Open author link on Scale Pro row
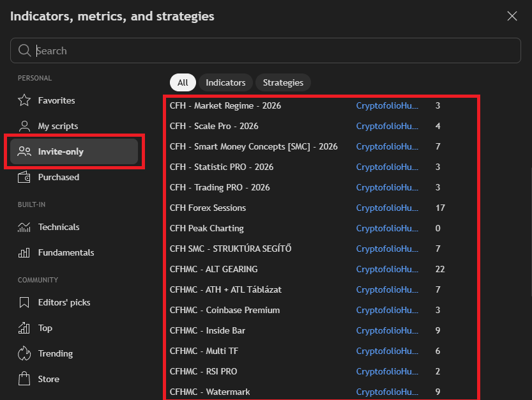The height and width of the screenshot is (400, 532). tap(387, 126)
